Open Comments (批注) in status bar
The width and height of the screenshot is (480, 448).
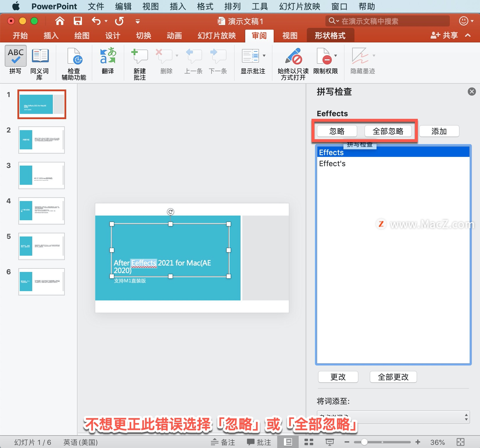(259, 442)
